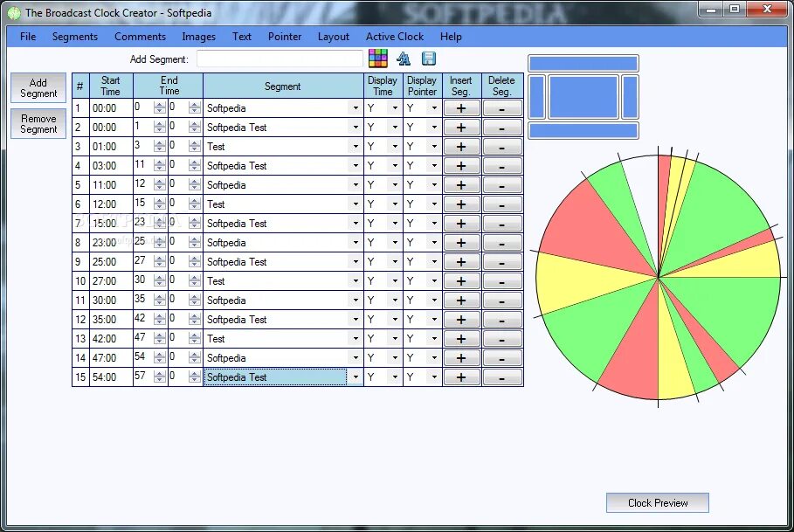The width and height of the screenshot is (794, 532).
Task: Delete the last segment row 15
Action: pyautogui.click(x=502, y=377)
